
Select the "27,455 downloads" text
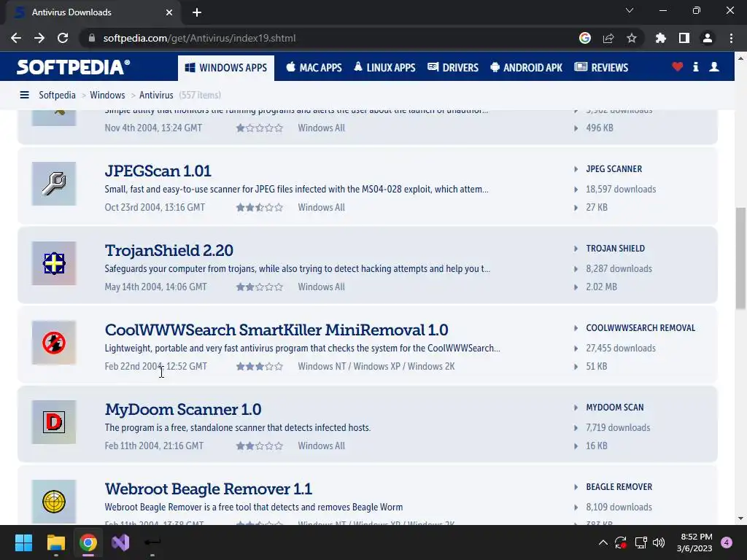[621, 349]
